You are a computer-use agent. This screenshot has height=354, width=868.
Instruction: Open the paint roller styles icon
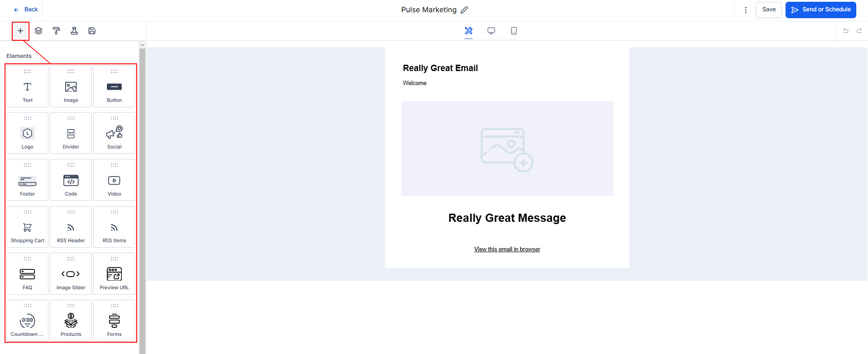[56, 31]
